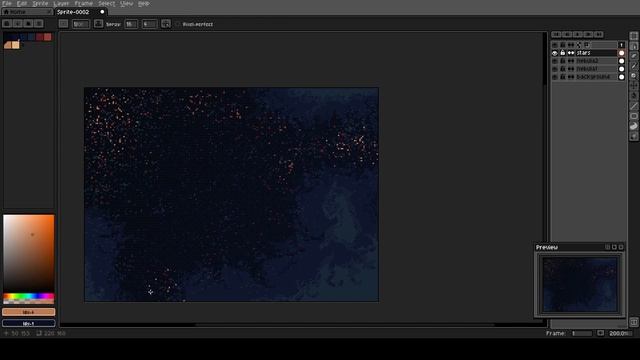
Task: Toggle the lock on the background layer
Action: coord(562,77)
